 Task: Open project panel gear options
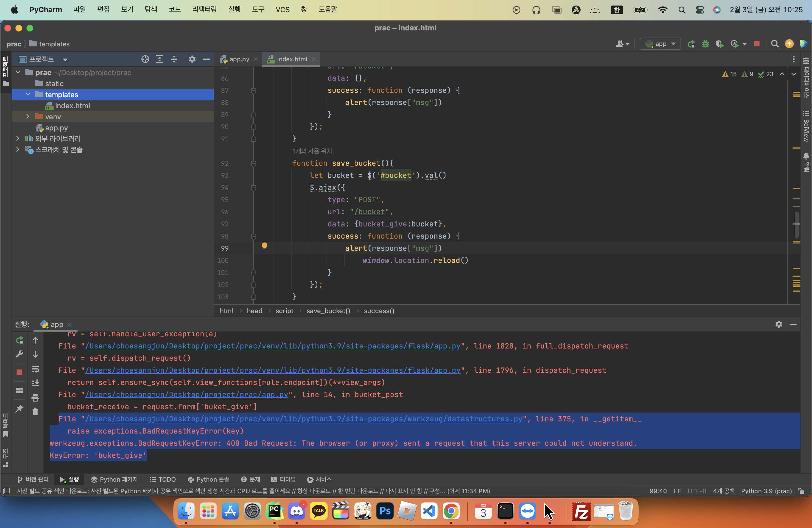pyautogui.click(x=192, y=59)
